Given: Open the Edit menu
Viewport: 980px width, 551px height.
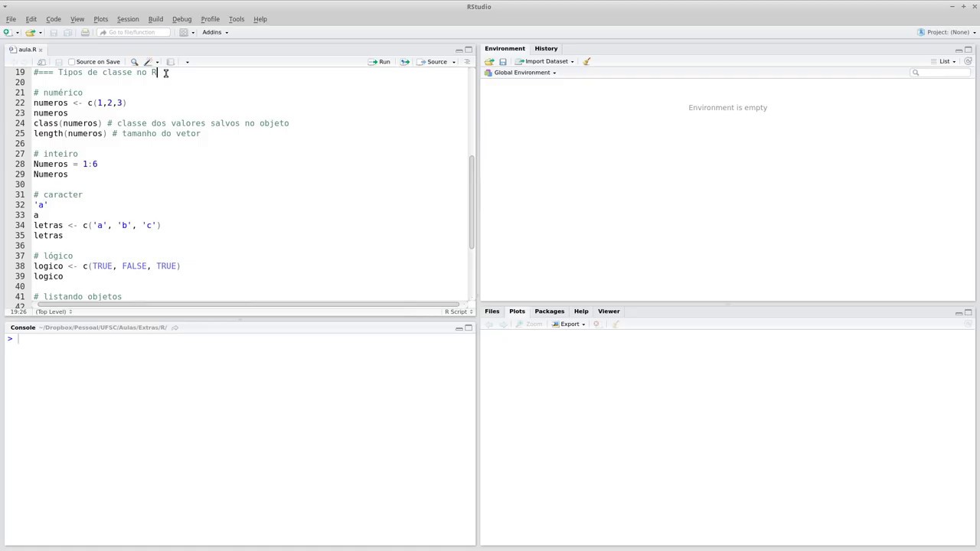Looking at the screenshot, I should (31, 19).
